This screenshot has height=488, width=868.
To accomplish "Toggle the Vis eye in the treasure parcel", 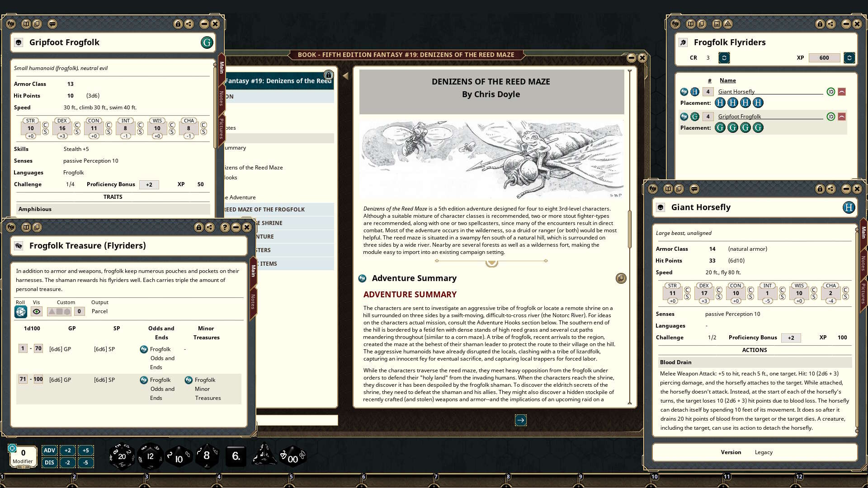I will tap(36, 311).
